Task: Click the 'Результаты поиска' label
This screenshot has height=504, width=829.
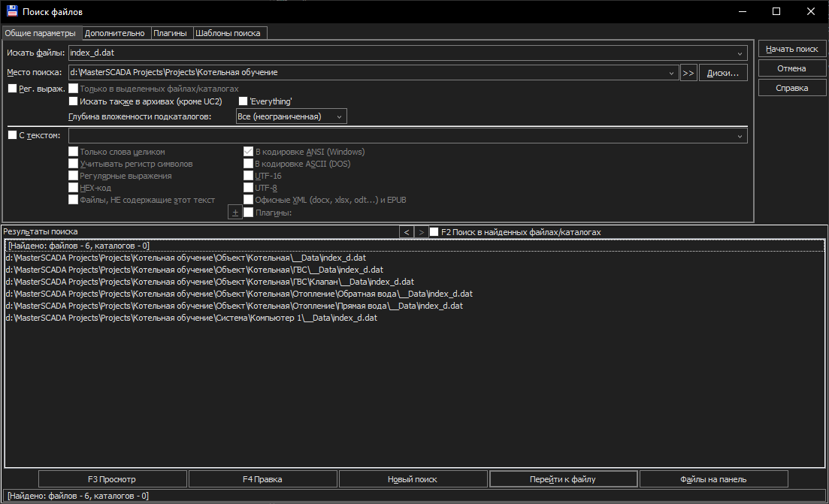Action: (x=40, y=231)
